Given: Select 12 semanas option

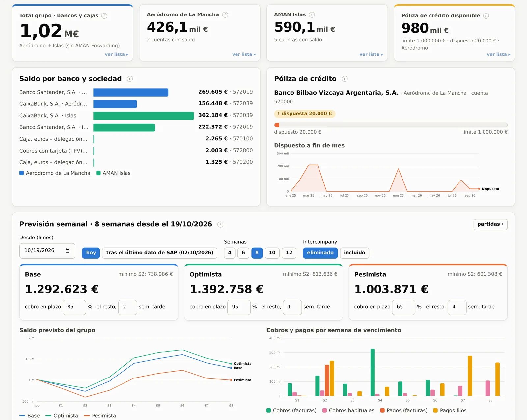Looking at the screenshot, I should (289, 253).
